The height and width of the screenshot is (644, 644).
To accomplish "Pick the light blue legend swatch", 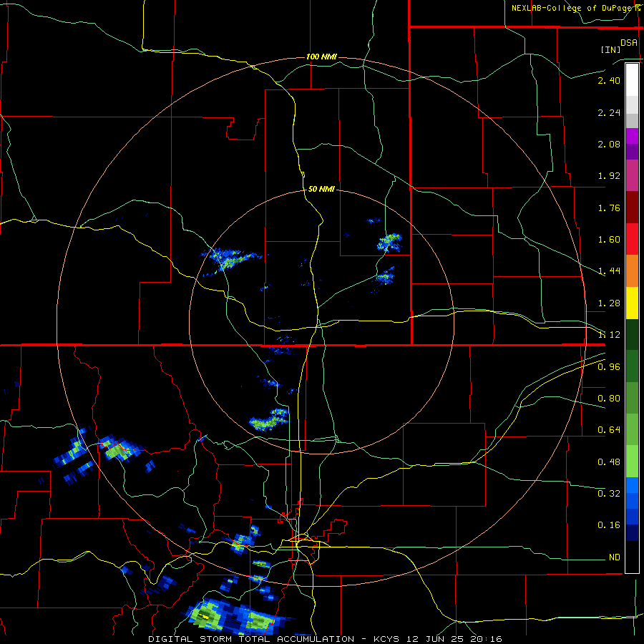I will coord(632,485).
